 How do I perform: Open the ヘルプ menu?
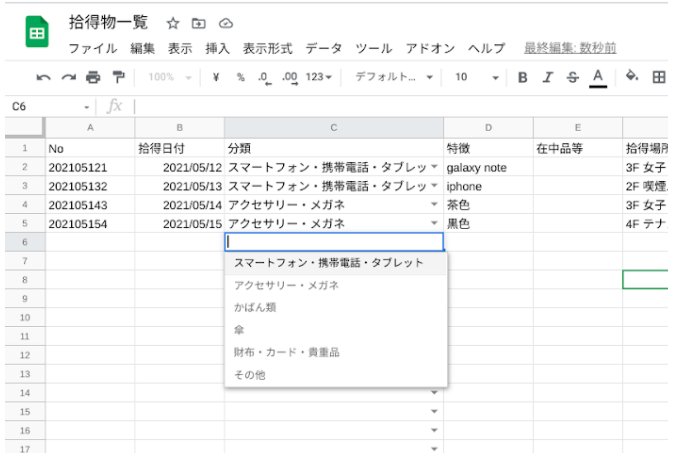[487, 48]
